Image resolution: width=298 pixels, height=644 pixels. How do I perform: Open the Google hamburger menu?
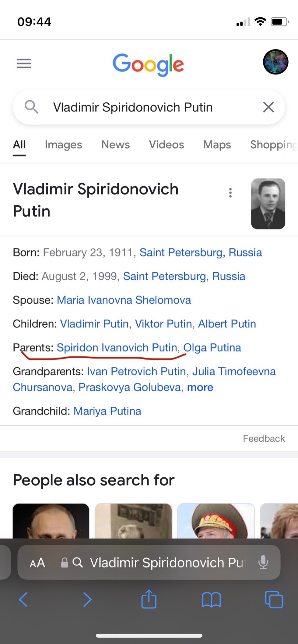pyautogui.click(x=24, y=64)
